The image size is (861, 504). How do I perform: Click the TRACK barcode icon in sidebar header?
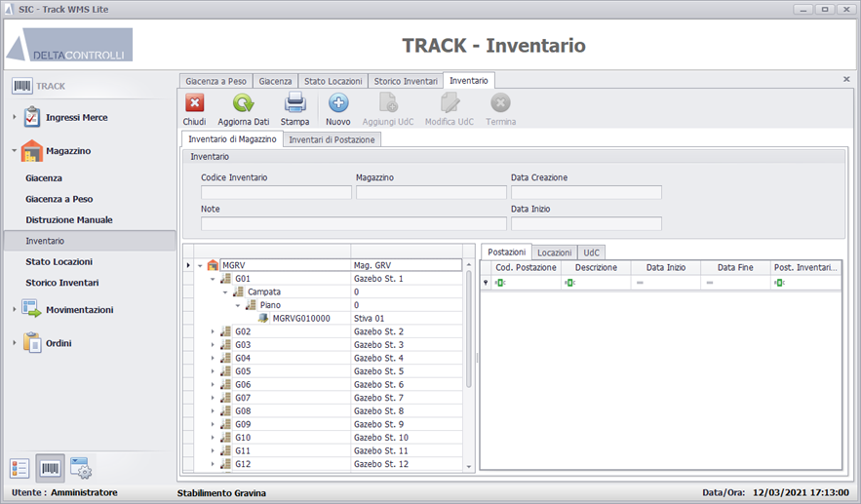(x=22, y=86)
